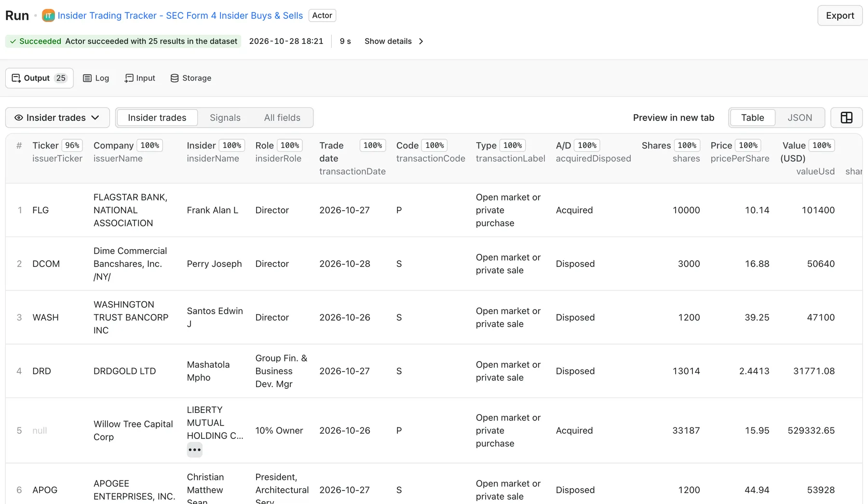868x504 pixels.
Task: Click WASHINGTON TRUST BANCORP company cell
Action: point(131,318)
